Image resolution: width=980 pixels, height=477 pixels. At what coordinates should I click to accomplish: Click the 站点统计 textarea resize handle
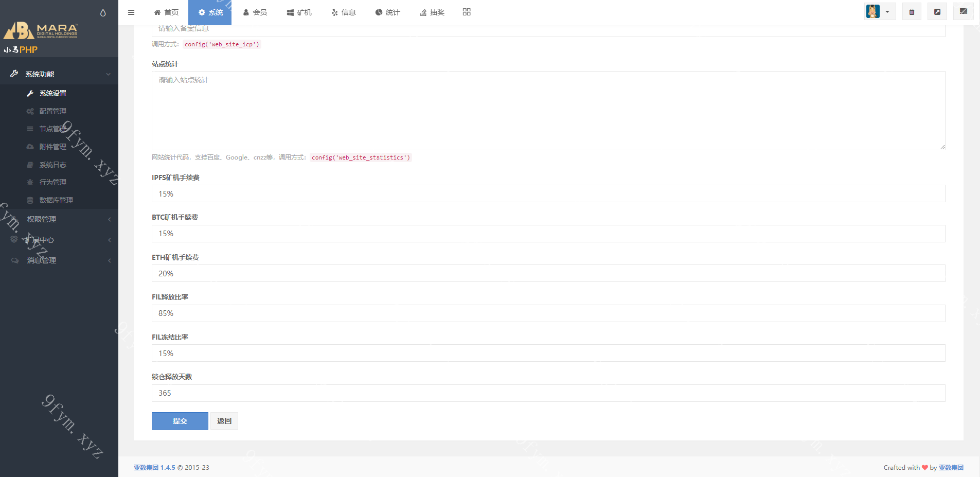(x=942, y=147)
